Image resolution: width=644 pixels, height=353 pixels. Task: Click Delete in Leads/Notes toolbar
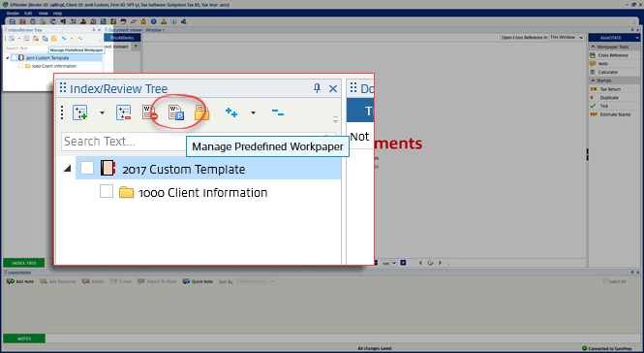point(93,281)
